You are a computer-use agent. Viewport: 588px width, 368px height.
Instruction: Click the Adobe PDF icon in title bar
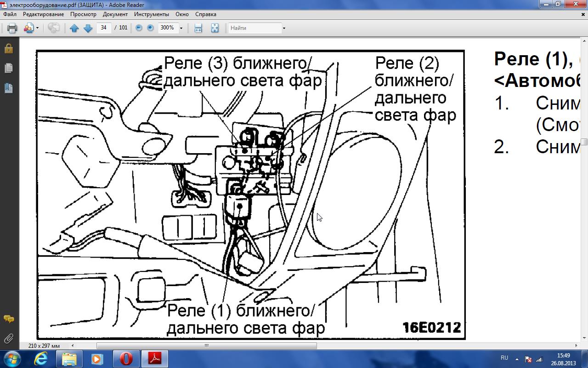click(4, 5)
